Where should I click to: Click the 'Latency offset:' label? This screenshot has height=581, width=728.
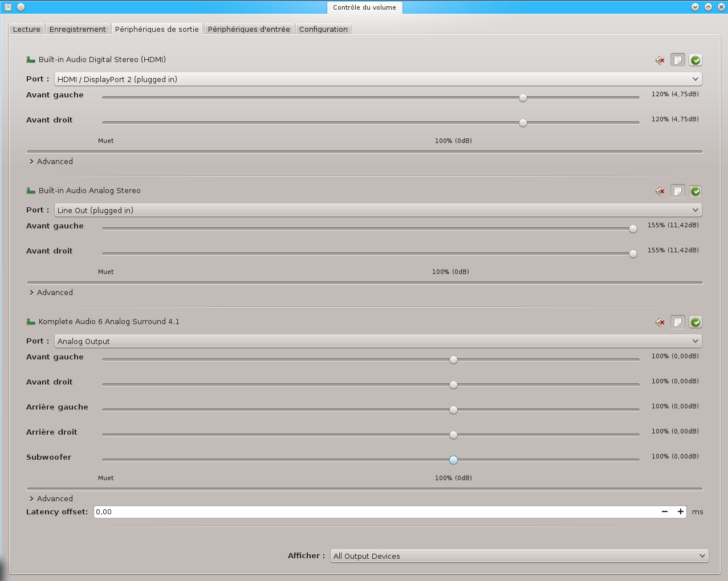point(57,512)
